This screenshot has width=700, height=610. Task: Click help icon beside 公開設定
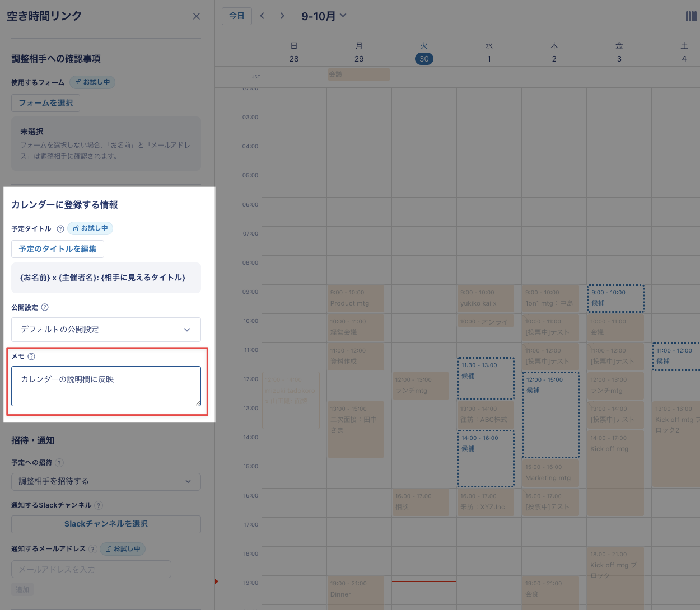pyautogui.click(x=45, y=307)
